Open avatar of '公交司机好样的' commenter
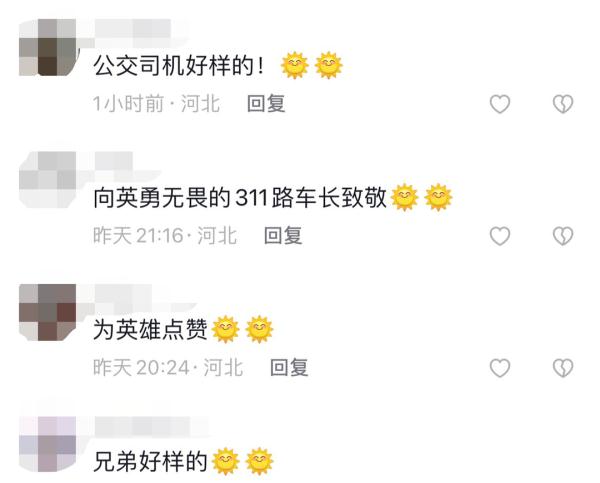The image size is (600, 483). click(x=47, y=47)
